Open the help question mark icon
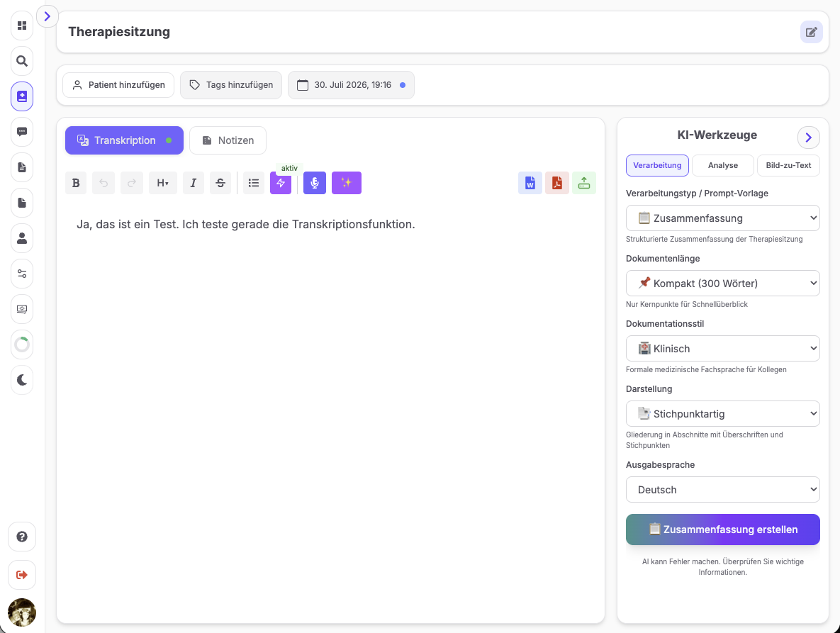Screen dimensions: 840x633 [x=22, y=537]
